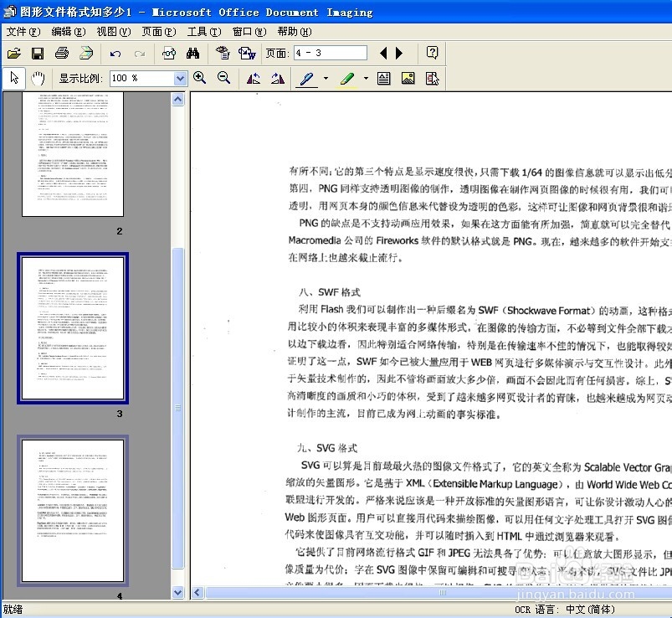Print the document with the printer icon
Viewport: 672px width, 618px height.
pyautogui.click(x=62, y=54)
